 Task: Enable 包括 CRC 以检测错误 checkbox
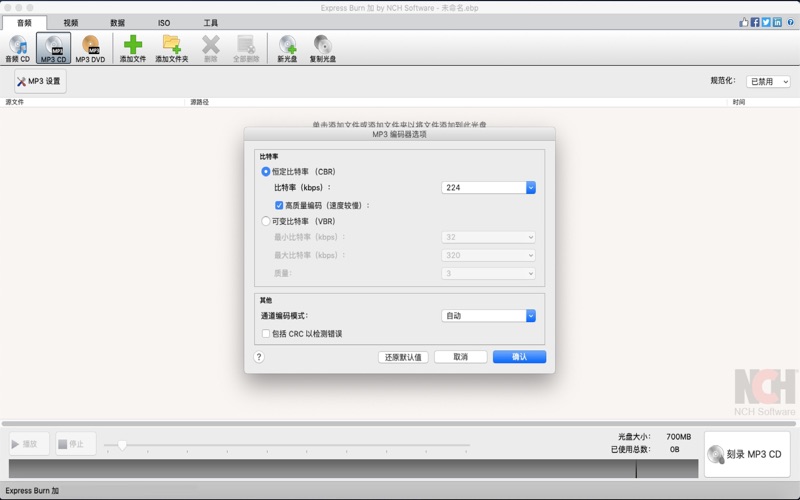(266, 334)
